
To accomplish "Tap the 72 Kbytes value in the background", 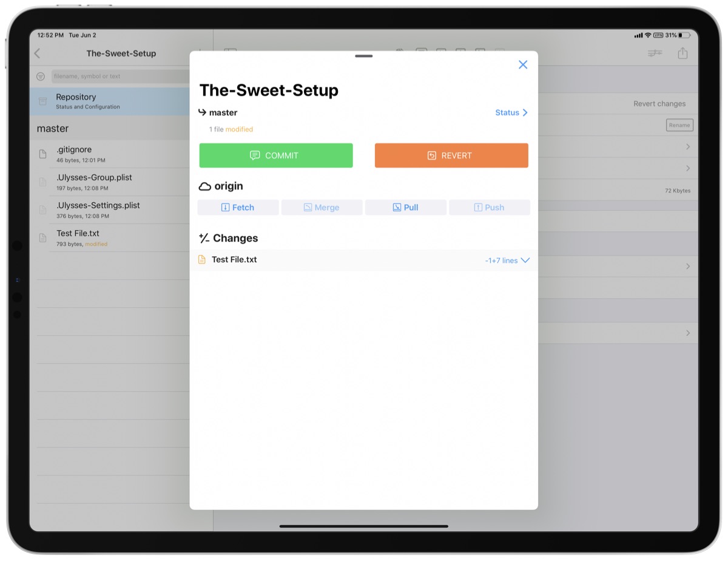I will point(678,191).
